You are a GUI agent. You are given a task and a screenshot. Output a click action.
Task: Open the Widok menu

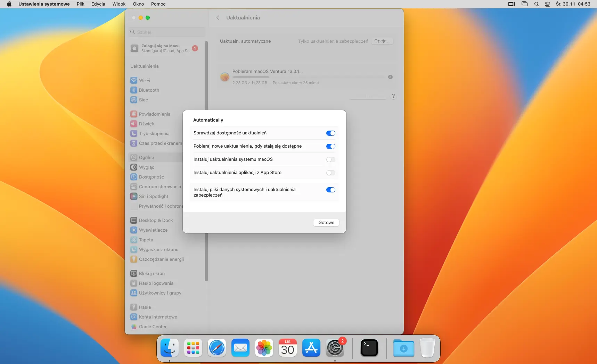(119, 4)
